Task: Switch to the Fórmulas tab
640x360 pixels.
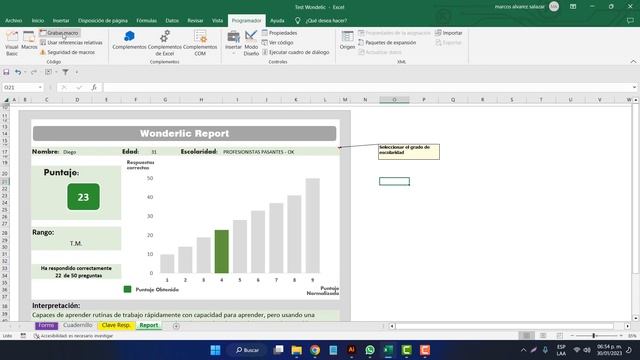Action: click(147, 20)
